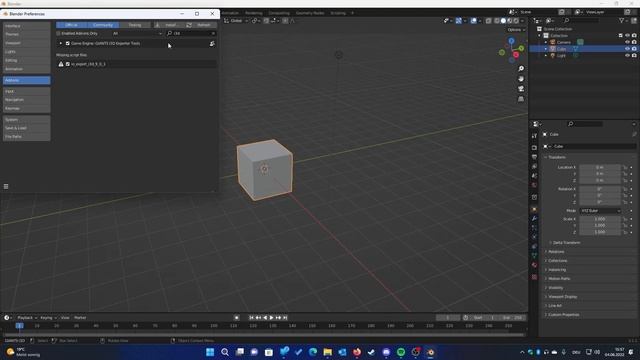Open the Install add-on button in Preferences
640x360 pixels.
click(x=168, y=25)
